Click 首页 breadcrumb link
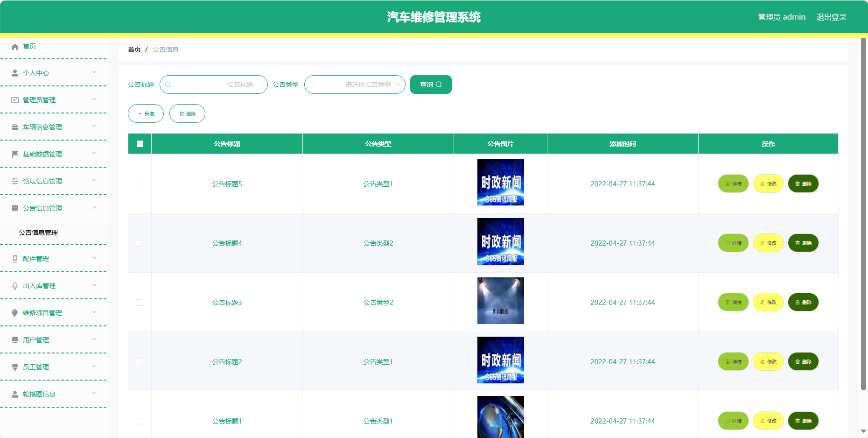 click(134, 49)
